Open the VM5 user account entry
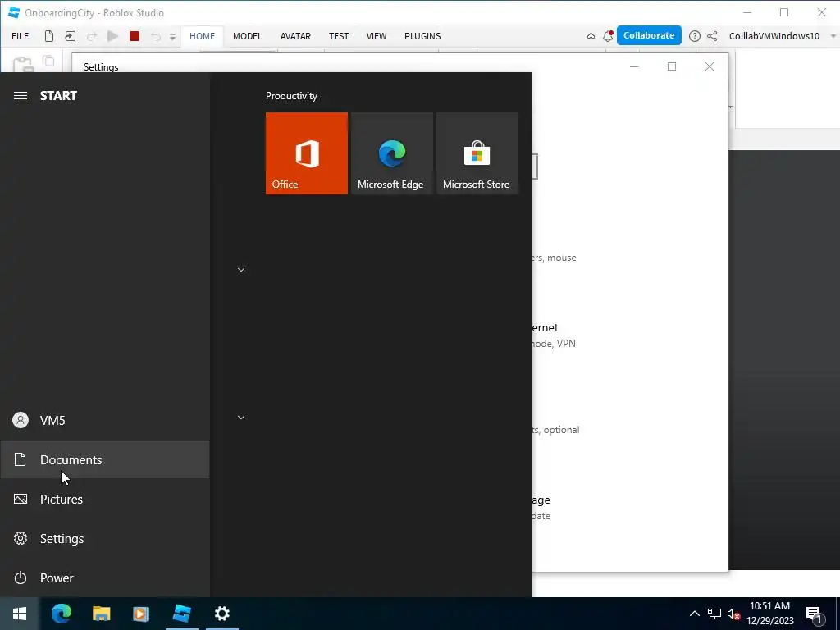This screenshot has width=840, height=630. 105,420
